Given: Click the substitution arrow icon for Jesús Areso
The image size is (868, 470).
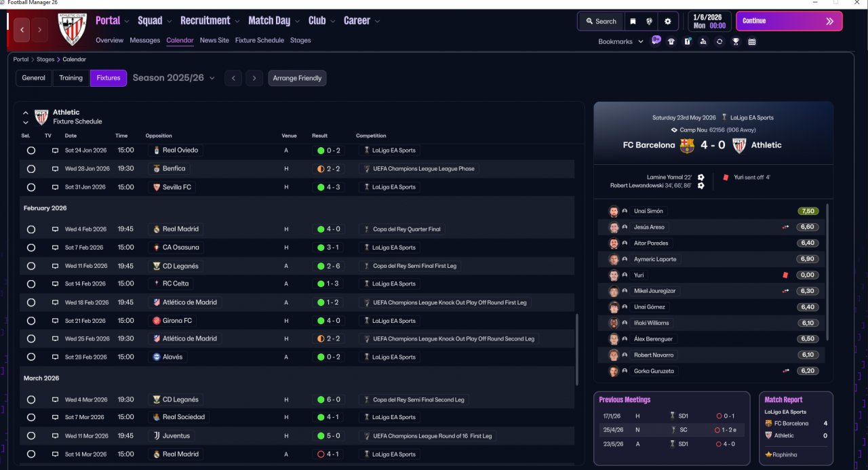Looking at the screenshot, I should coord(785,227).
